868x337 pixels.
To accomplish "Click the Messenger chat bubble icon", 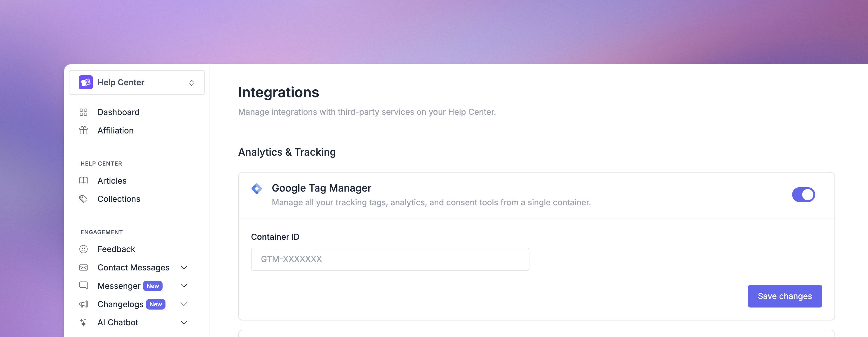I will tap(83, 286).
